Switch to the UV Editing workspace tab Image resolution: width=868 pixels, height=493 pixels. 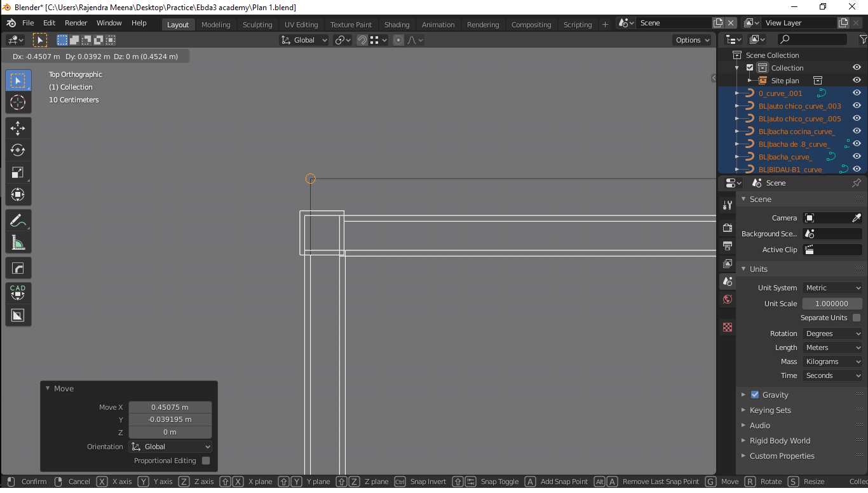pos(301,25)
